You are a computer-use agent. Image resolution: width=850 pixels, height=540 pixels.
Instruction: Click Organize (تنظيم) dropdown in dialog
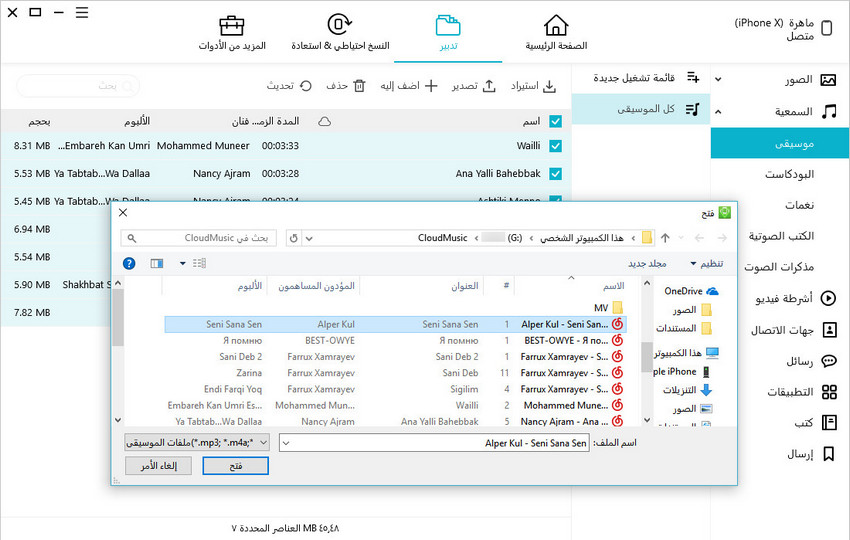[706, 263]
